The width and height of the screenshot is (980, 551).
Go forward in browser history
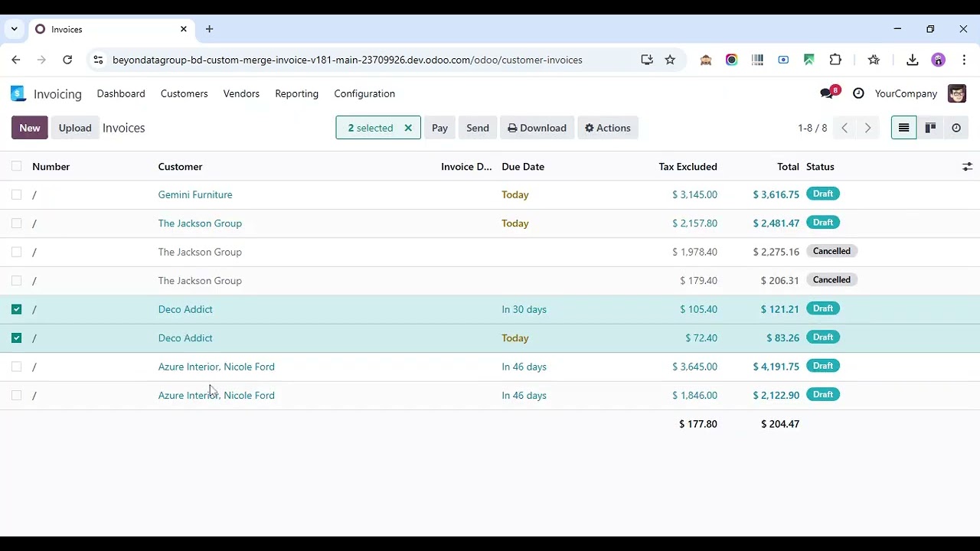(42, 60)
